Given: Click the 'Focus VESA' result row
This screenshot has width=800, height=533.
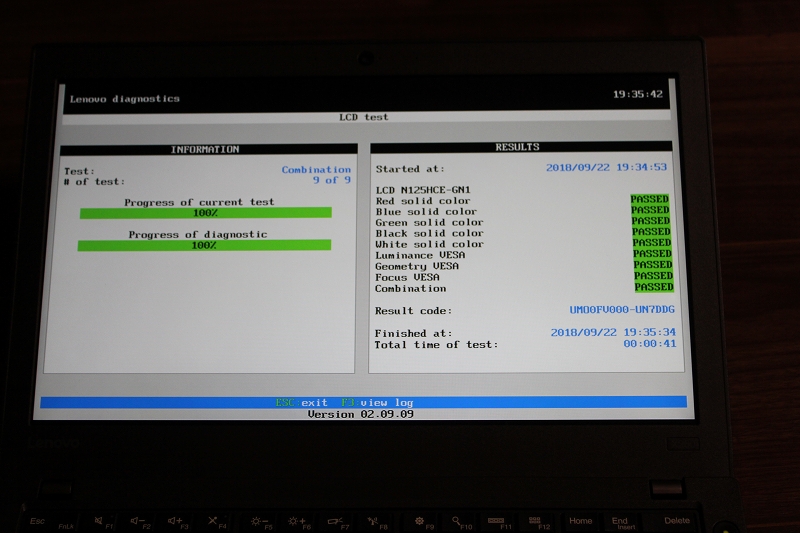Looking at the screenshot, I should 524,277.
